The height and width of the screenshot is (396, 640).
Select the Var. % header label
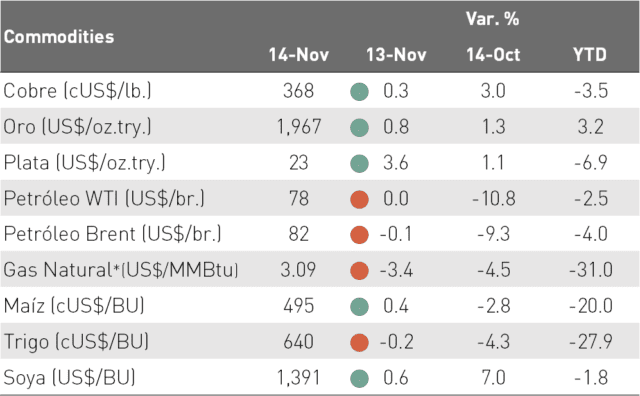click(493, 19)
